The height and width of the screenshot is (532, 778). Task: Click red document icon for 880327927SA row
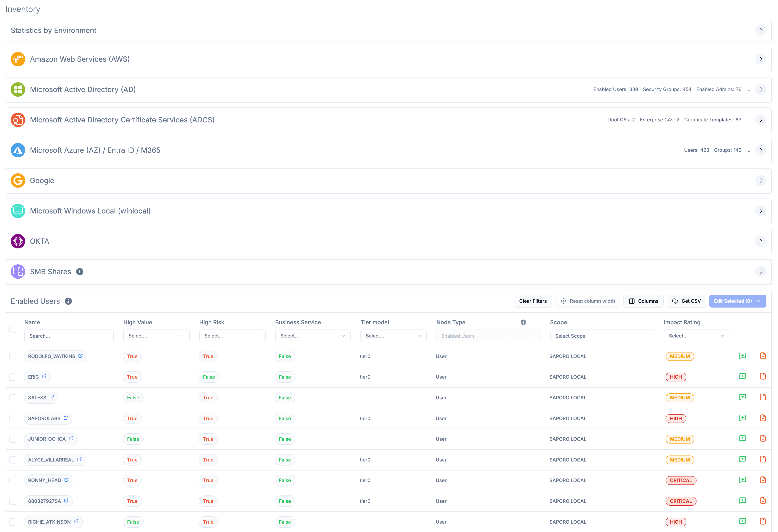763,501
